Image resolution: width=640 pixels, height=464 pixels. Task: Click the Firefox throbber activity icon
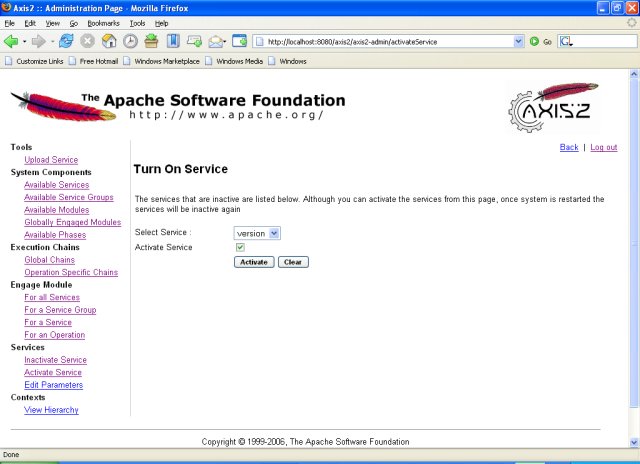[x=631, y=23]
